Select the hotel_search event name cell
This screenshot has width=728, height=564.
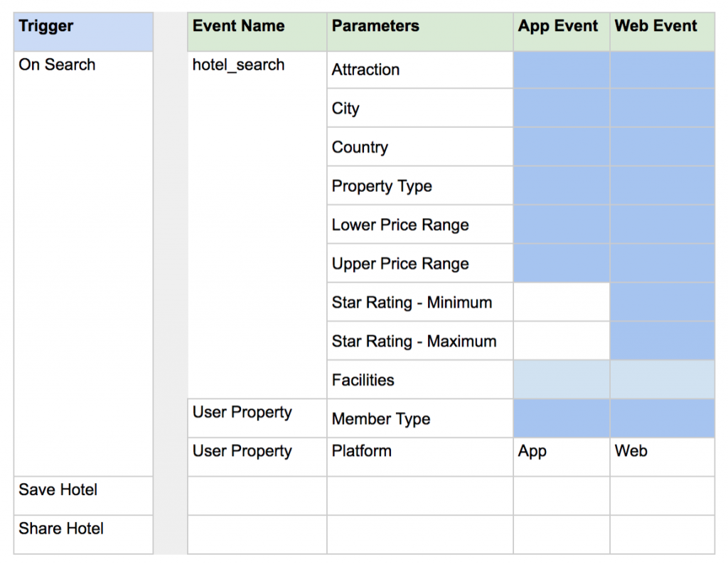coord(257,224)
